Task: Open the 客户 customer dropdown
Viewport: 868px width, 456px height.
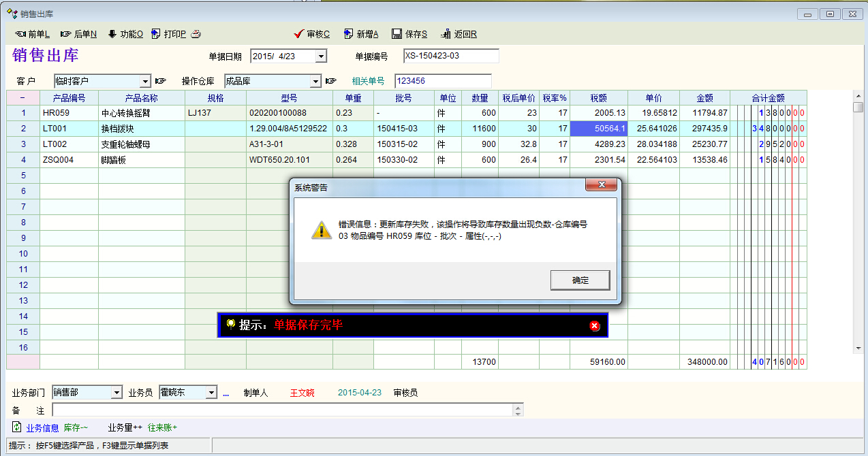Action: tap(145, 81)
